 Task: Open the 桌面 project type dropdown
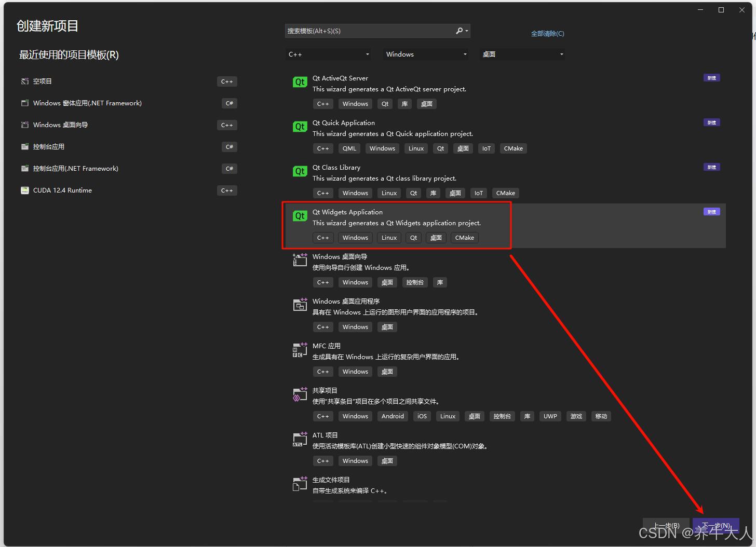tap(522, 54)
